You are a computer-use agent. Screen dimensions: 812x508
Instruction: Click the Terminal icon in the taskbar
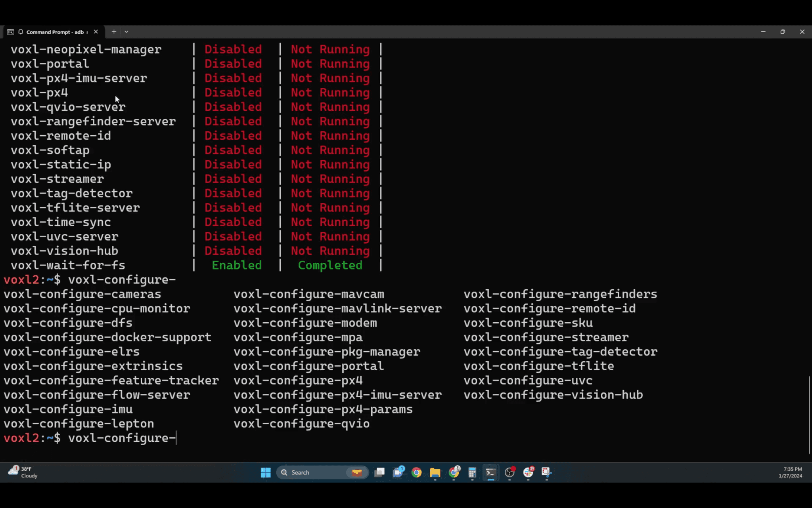tap(490, 472)
